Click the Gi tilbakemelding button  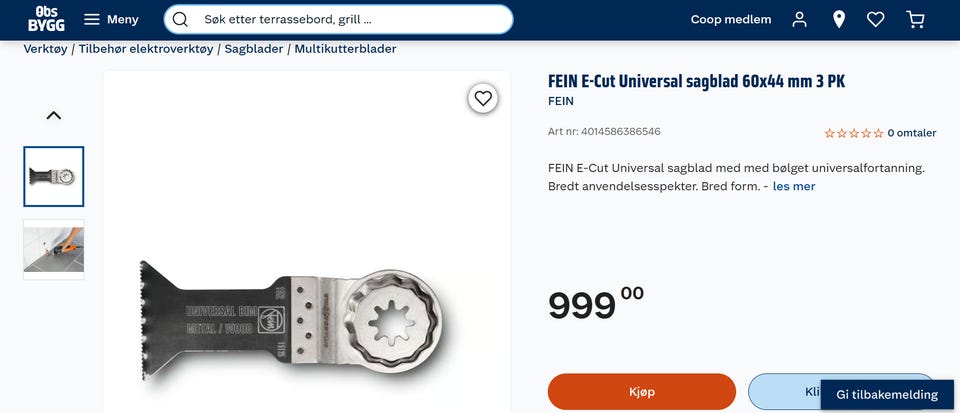point(887,395)
